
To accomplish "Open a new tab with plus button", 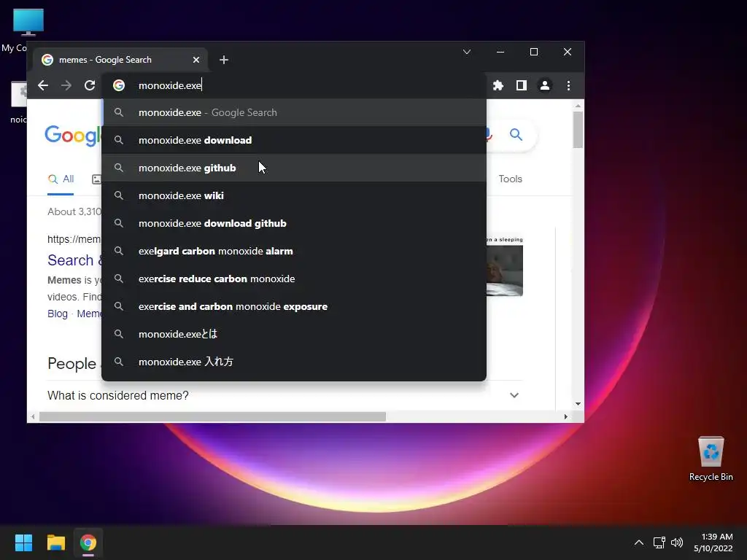I will point(224,60).
